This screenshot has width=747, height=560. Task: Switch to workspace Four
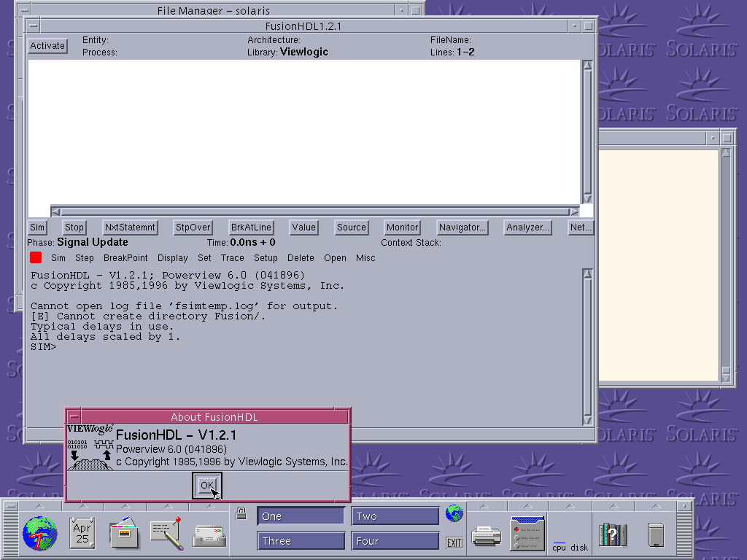(395, 541)
